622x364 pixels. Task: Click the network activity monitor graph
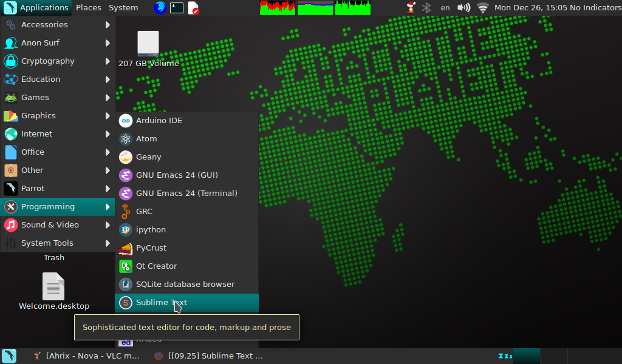point(353,7)
